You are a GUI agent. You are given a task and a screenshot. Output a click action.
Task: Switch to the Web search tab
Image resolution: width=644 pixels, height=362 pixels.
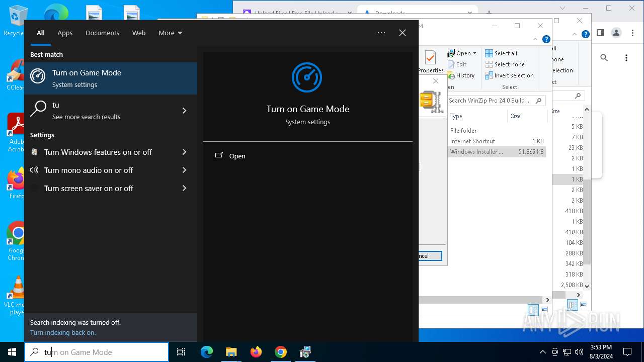tap(139, 33)
